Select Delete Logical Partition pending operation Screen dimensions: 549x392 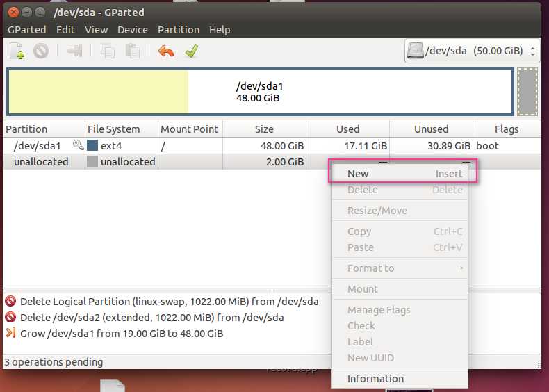169,302
